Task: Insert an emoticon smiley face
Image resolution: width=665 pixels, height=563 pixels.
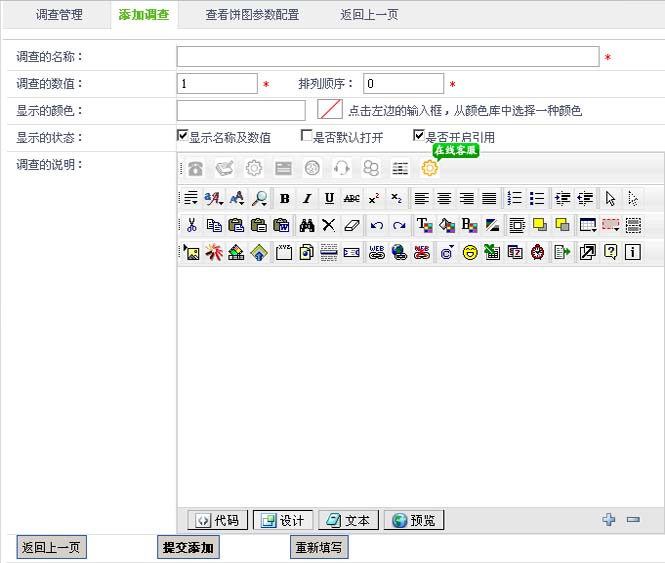Action: click(x=469, y=252)
